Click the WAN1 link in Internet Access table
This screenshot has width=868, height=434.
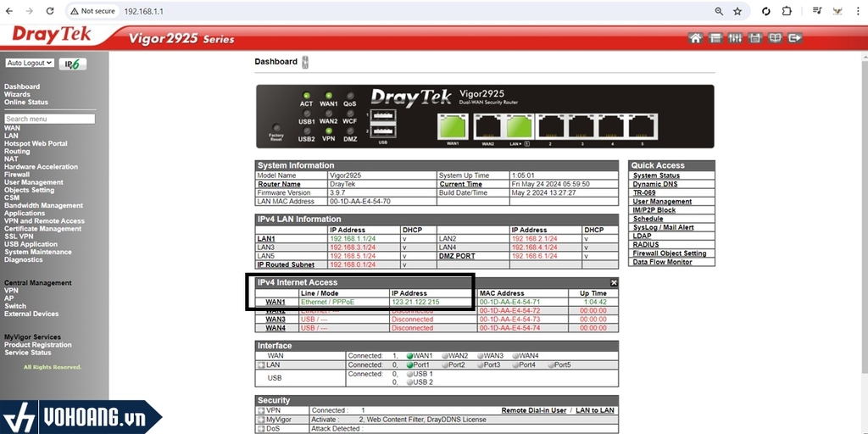[x=275, y=303]
